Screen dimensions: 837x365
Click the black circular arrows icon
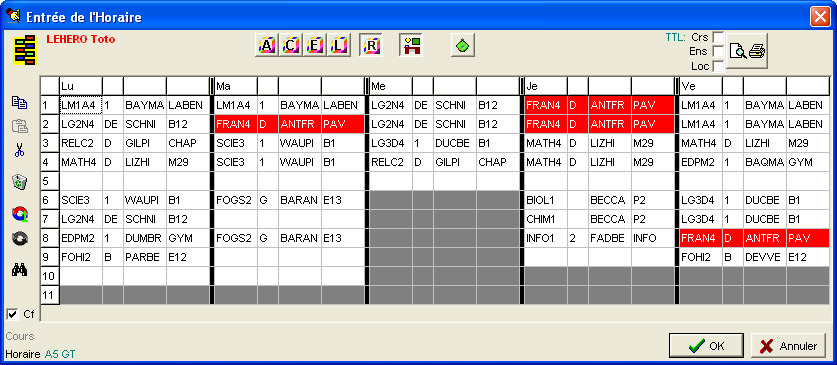tap(19, 239)
